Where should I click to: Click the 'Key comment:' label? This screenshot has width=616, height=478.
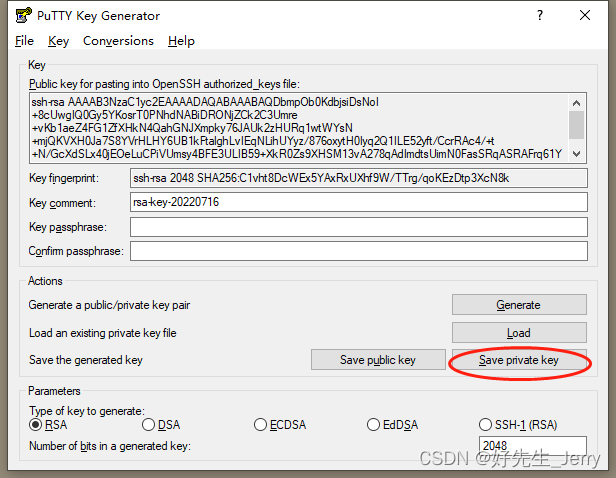coord(62,203)
